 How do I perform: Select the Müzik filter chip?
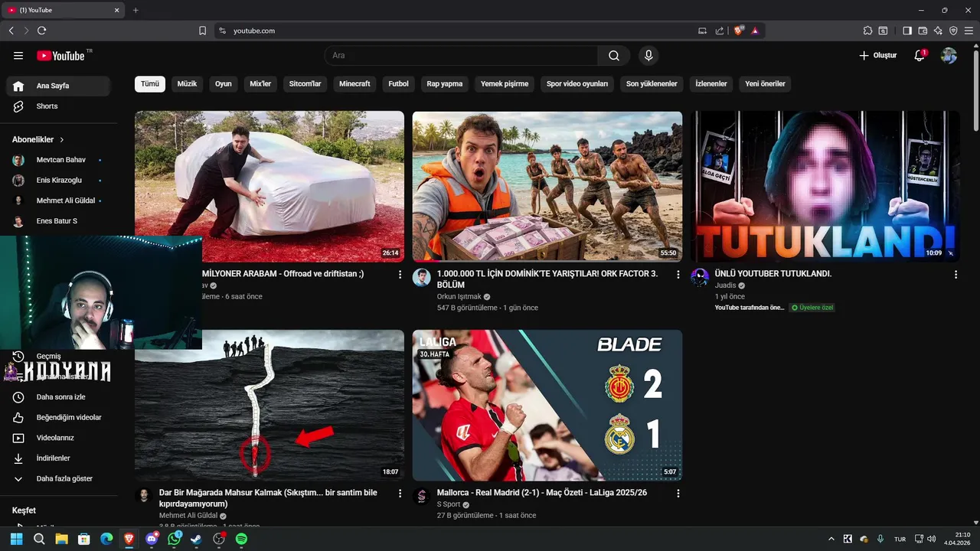coord(187,84)
